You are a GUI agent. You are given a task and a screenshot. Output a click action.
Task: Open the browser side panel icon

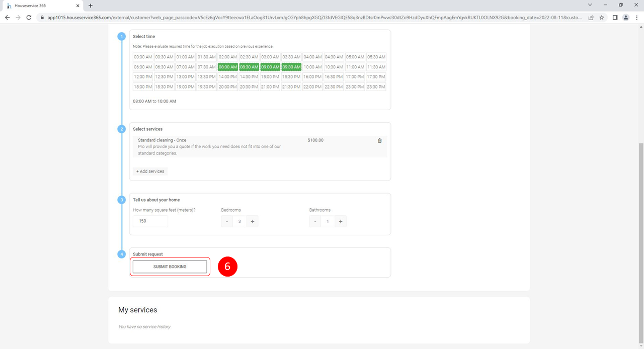615,17
